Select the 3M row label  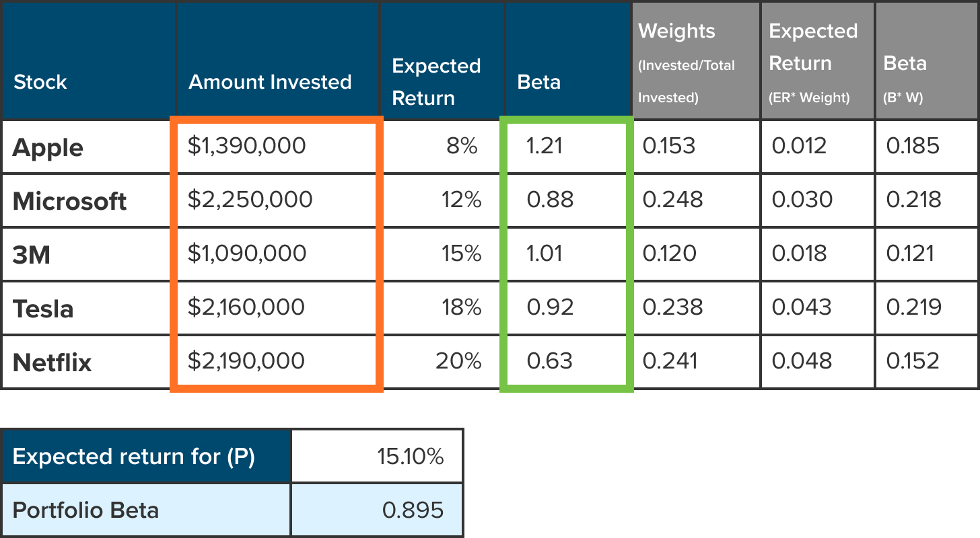pos(32,254)
